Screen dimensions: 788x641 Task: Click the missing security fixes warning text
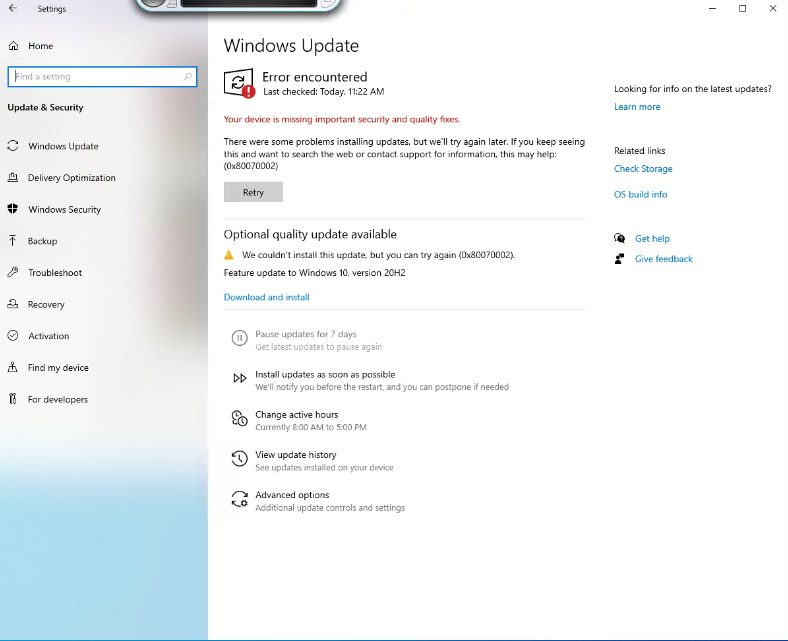[342, 119]
